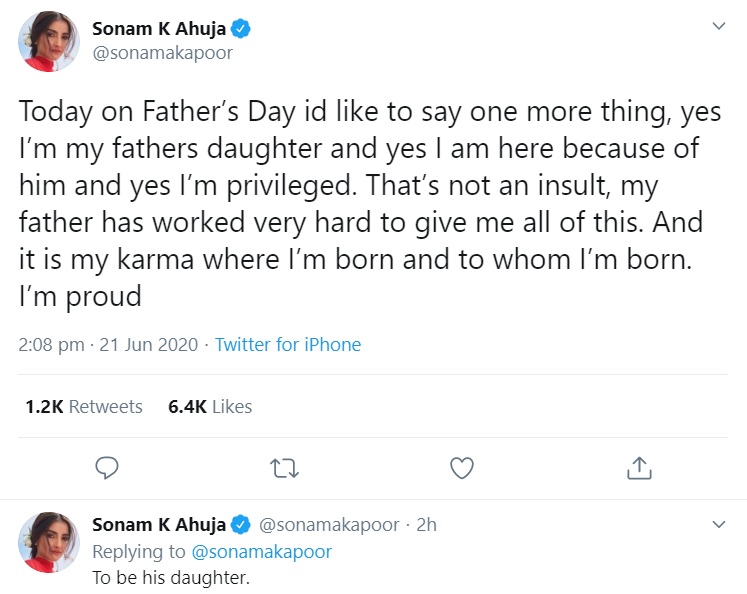Open the main tweet's chevron menu
This screenshot has width=747, height=594.
point(718,26)
